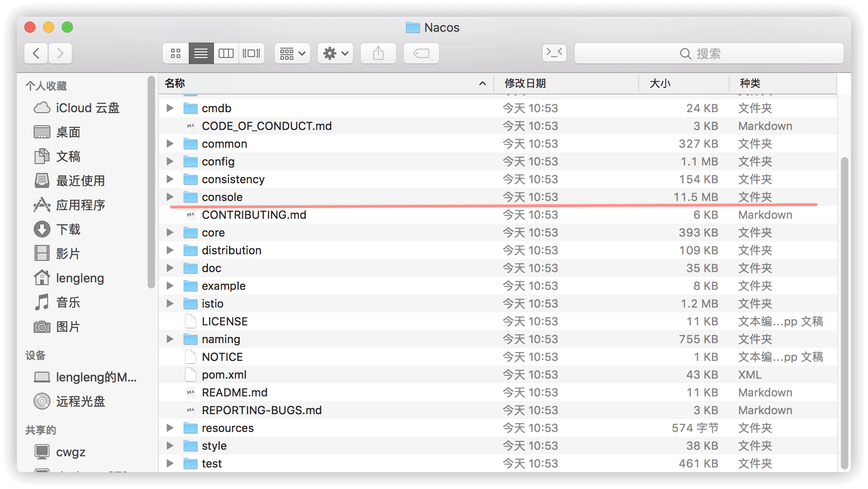Image resolution: width=868 pixels, height=489 pixels.
Task: Expand the naming folder
Action: [x=170, y=339]
